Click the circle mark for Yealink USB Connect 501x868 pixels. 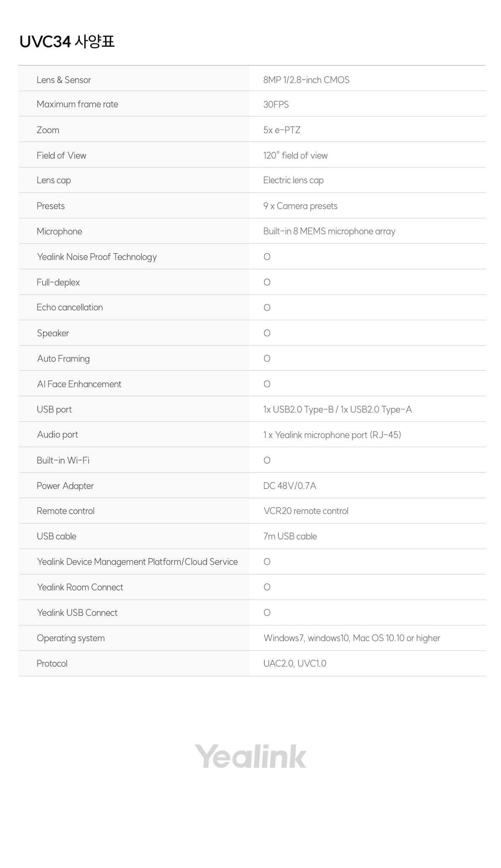point(267,613)
